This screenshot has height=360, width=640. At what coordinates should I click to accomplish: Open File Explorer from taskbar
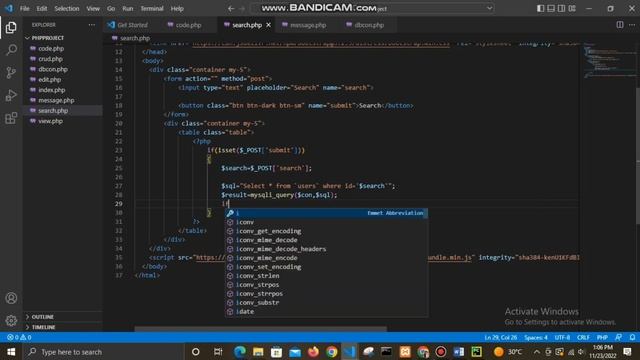[258, 351]
